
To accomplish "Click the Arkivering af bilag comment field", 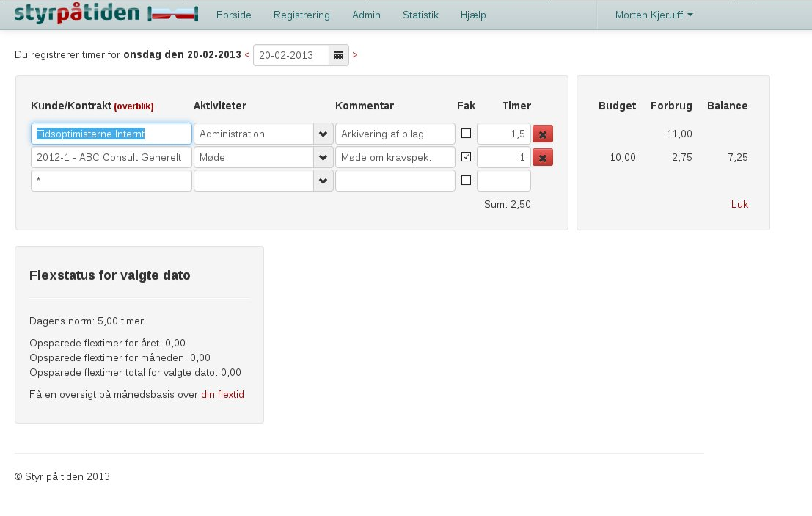I will coord(395,134).
